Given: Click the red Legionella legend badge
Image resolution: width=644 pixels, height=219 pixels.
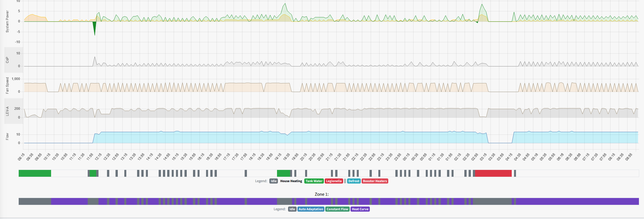Looking at the screenshot, I should (334, 181).
